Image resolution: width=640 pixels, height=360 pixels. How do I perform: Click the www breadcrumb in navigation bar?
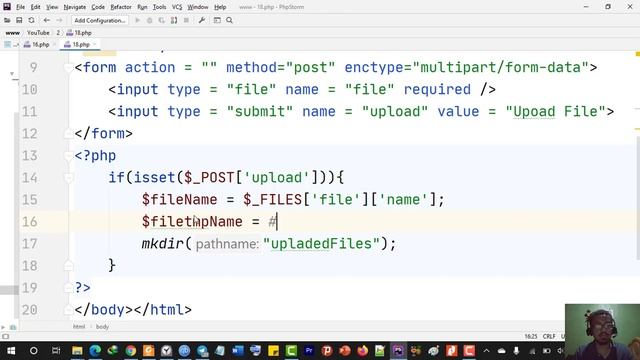(13, 33)
